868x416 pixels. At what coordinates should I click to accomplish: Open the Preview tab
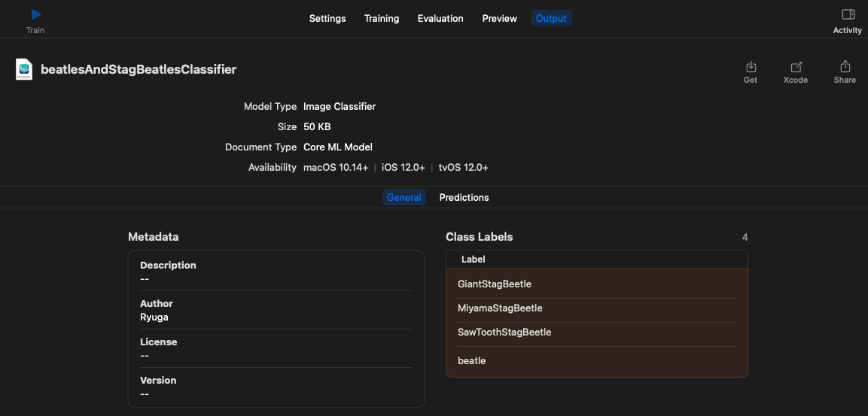499,18
